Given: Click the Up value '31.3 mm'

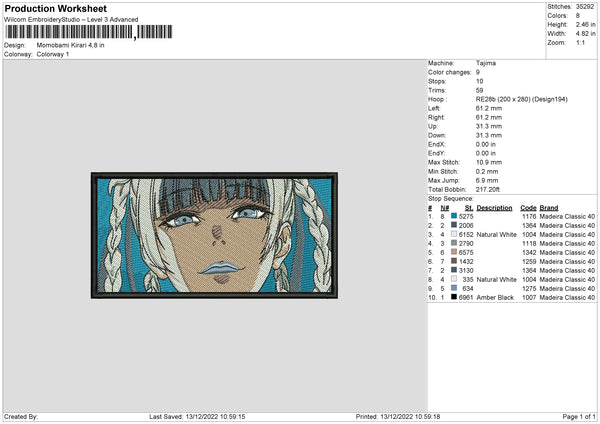Looking at the screenshot, I should [x=489, y=126].
